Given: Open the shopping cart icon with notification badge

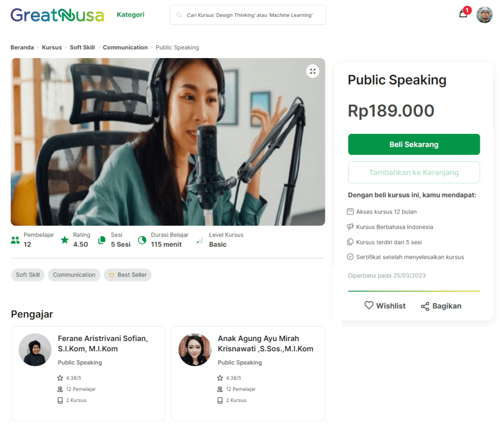Looking at the screenshot, I should [464, 12].
